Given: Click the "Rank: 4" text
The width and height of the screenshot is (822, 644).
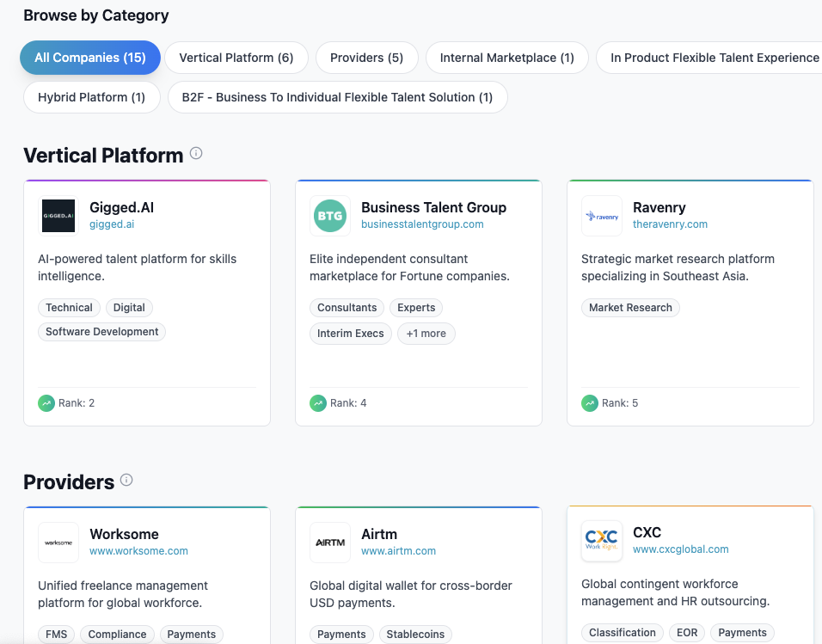Looking at the screenshot, I should [x=348, y=403].
